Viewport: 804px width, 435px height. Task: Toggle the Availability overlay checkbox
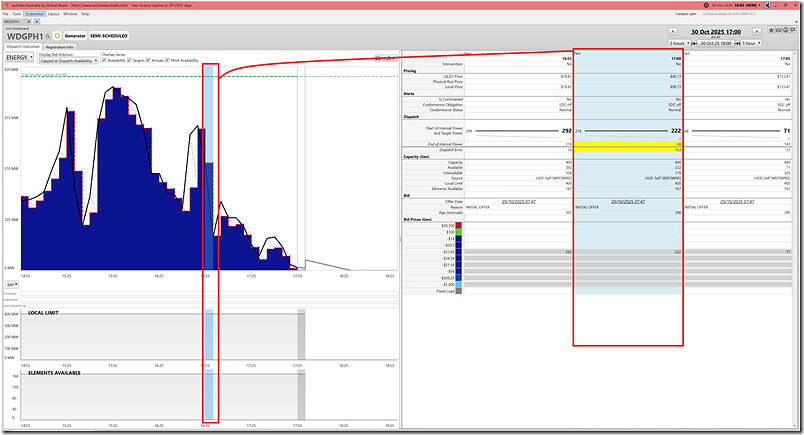coord(105,61)
